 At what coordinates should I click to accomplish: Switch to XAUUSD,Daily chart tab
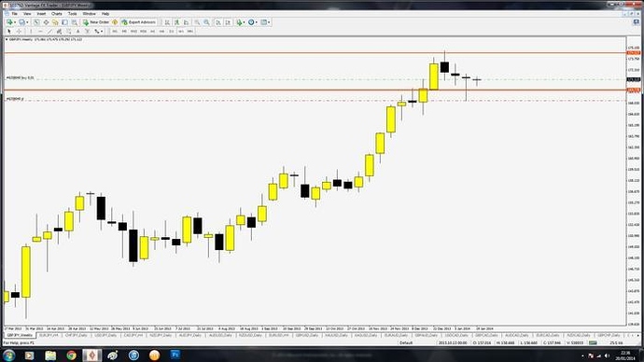point(336,335)
